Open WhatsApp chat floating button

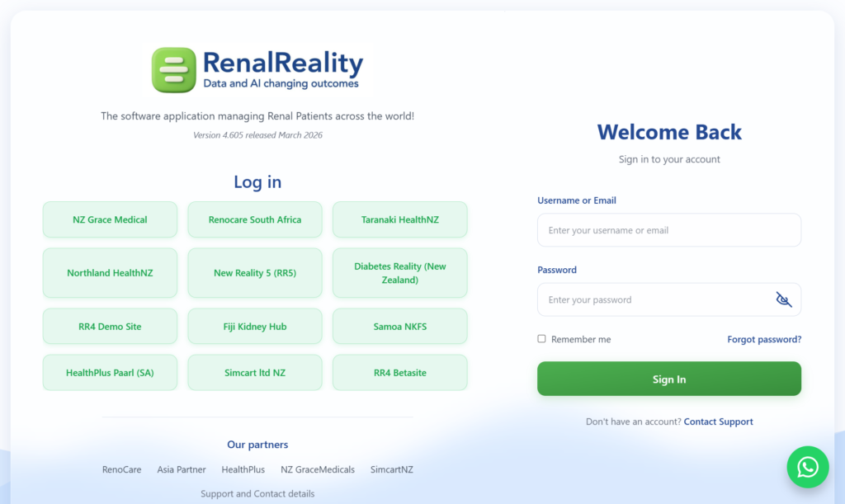pos(807,468)
